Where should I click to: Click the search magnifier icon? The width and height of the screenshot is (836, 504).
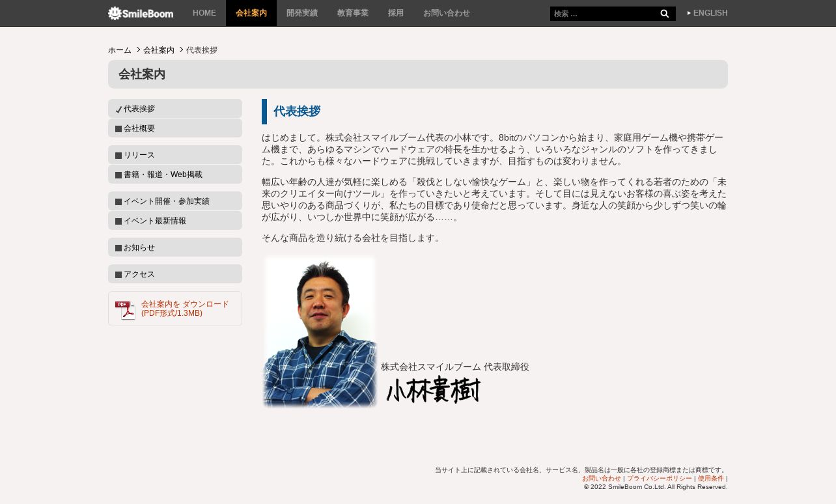pos(665,14)
